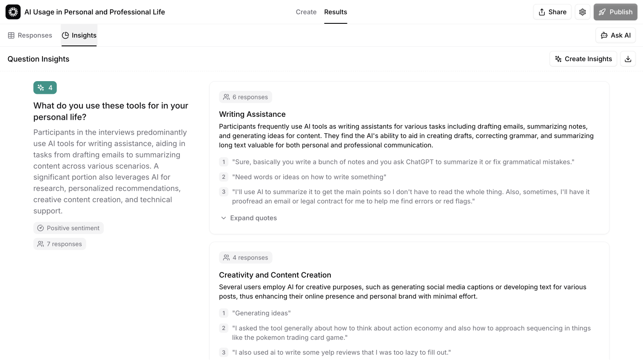Click the 7 responses tag
This screenshot has width=643, height=364.
(60, 244)
